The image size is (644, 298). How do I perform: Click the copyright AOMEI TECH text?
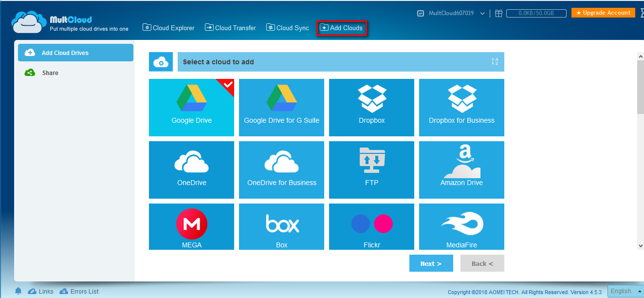pos(525,292)
